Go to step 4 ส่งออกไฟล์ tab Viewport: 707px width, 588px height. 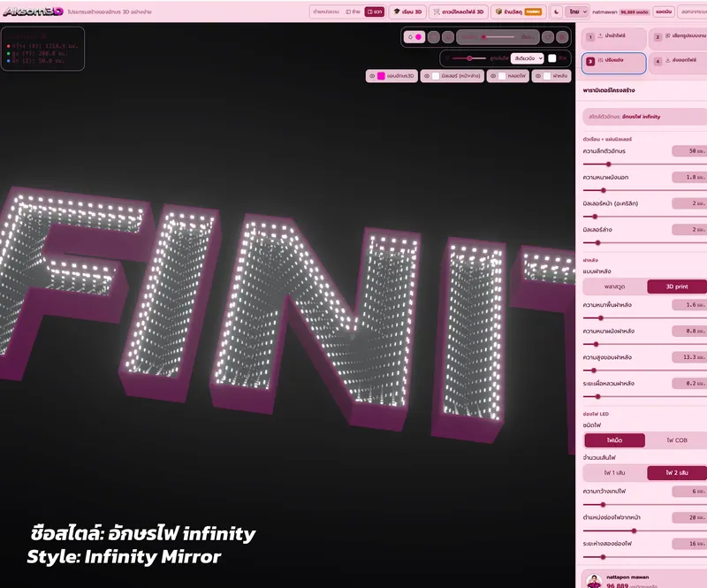[678, 63]
